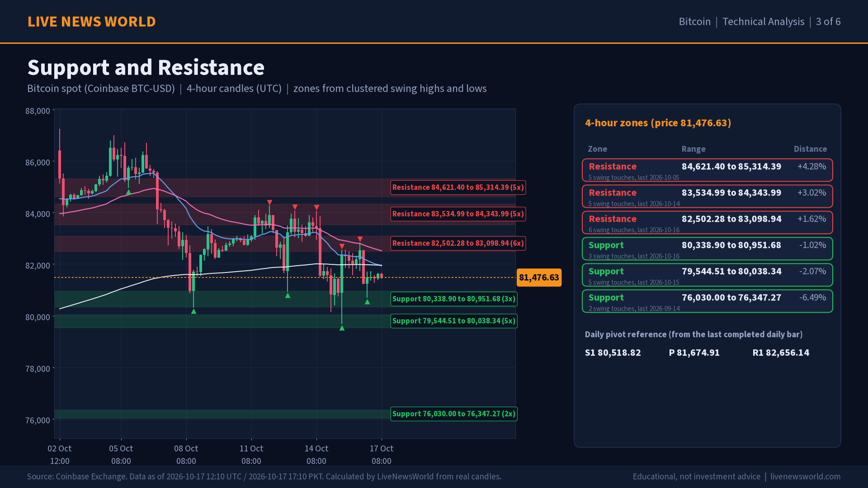Click the Support and Resistance heading
Screen dimensions: 868x488
tap(146, 67)
